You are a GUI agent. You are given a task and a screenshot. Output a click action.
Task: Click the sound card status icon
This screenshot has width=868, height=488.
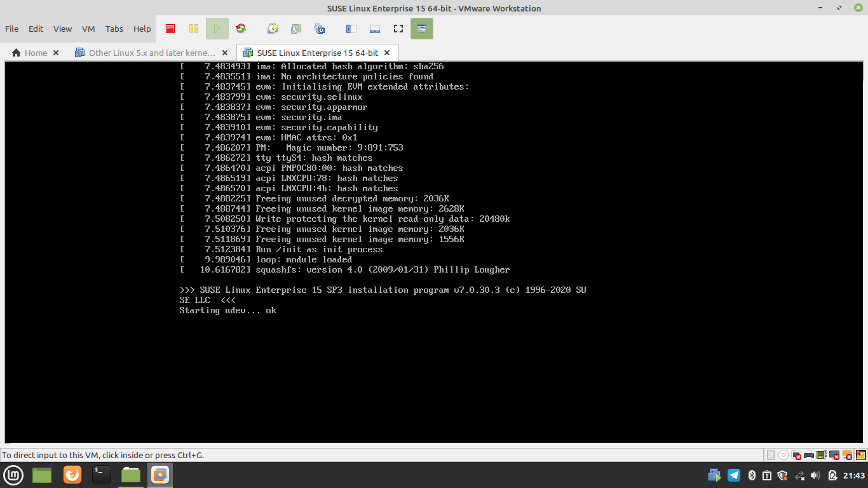click(x=821, y=455)
